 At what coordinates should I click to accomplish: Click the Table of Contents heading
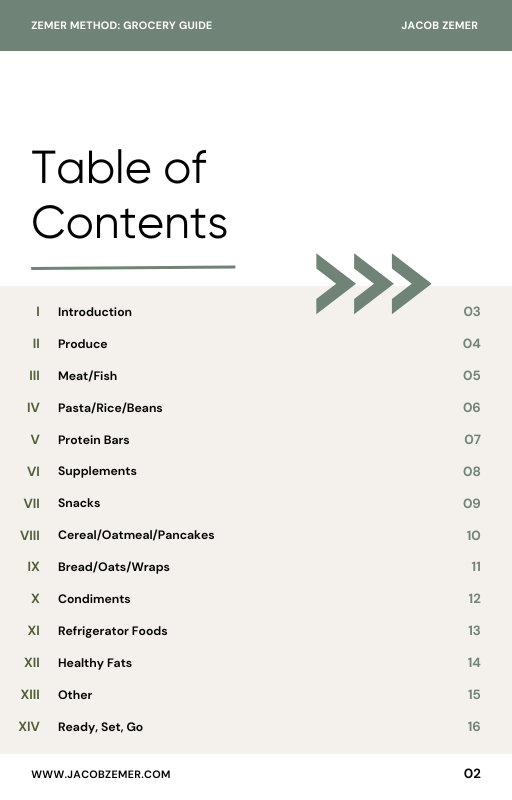[x=130, y=194]
